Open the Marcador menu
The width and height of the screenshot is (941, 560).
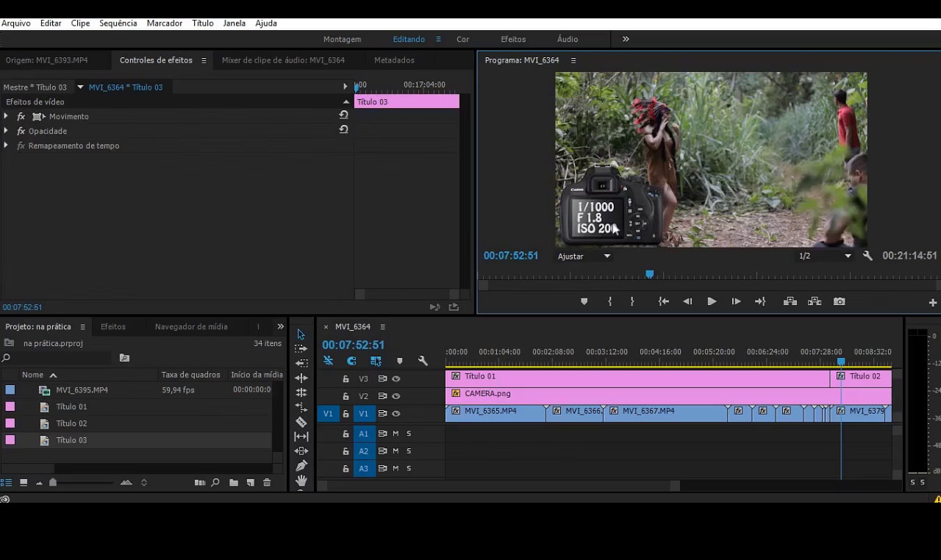pos(165,23)
